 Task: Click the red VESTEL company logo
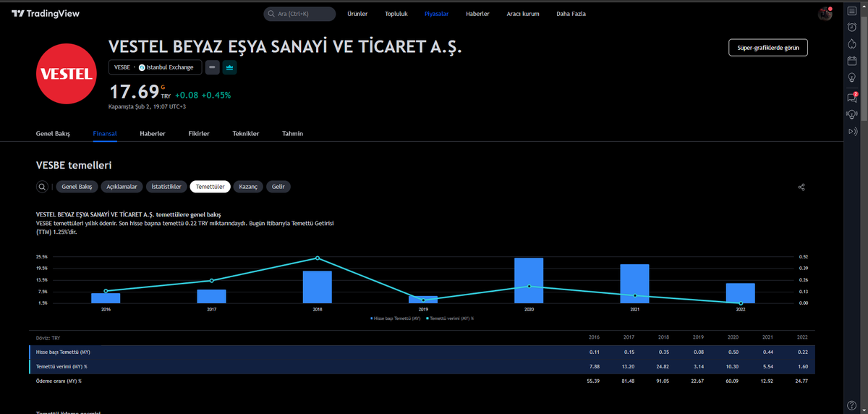(66, 74)
